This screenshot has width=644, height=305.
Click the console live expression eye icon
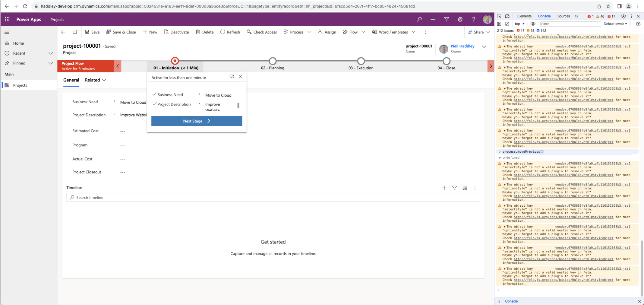(533, 24)
